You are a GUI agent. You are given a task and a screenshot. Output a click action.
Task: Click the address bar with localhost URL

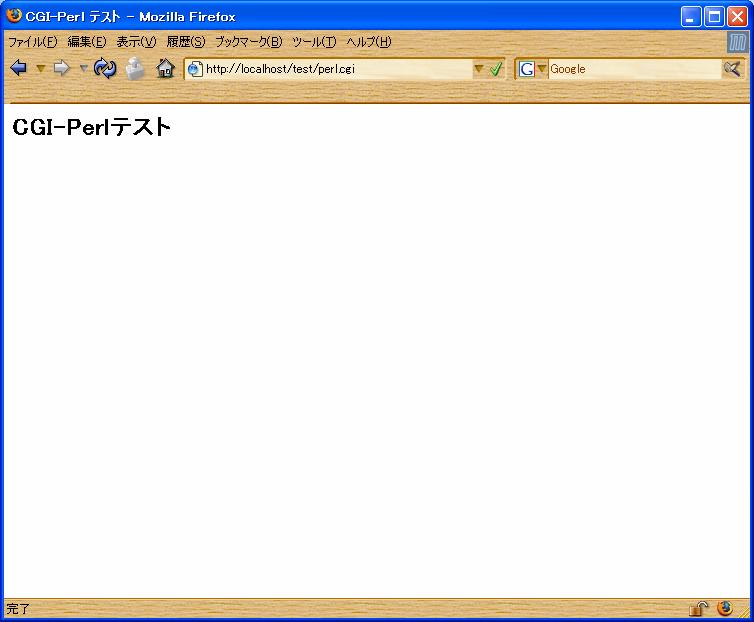pyautogui.click(x=330, y=69)
